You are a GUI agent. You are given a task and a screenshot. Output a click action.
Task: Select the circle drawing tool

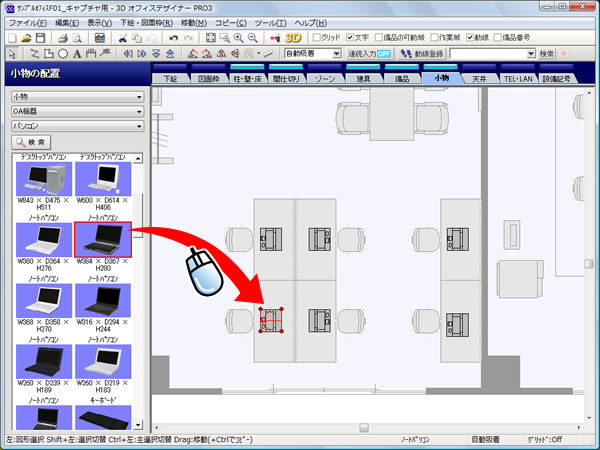[x=63, y=53]
